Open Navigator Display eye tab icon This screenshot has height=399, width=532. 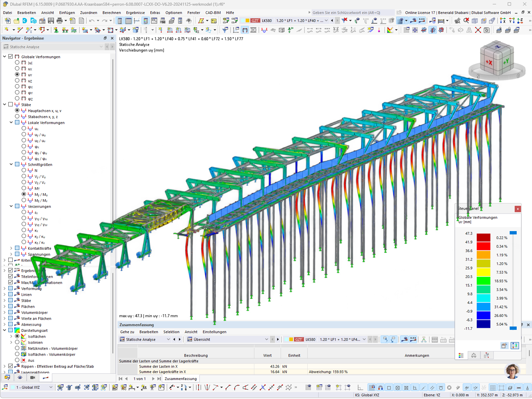point(20,377)
